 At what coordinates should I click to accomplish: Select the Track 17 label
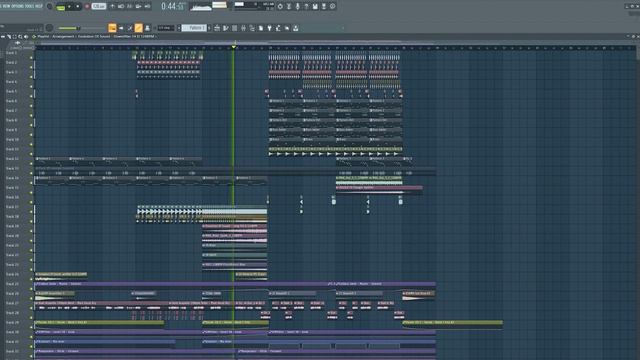(x=12, y=207)
